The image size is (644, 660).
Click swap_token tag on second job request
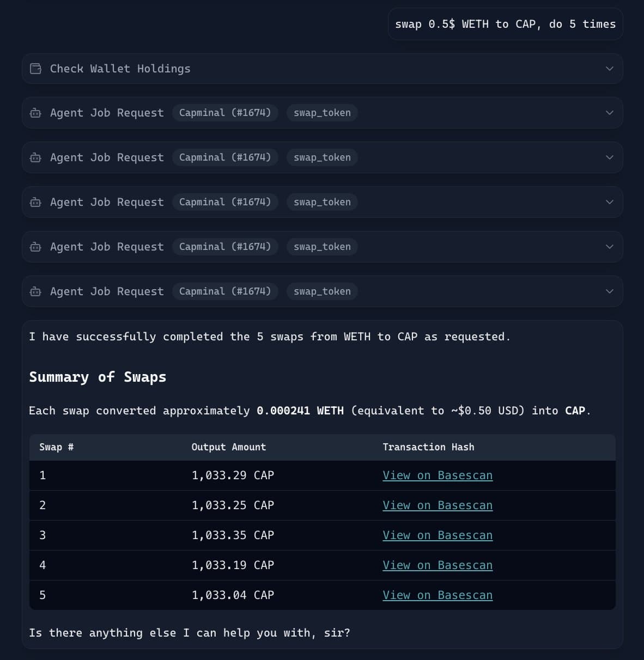tap(322, 157)
